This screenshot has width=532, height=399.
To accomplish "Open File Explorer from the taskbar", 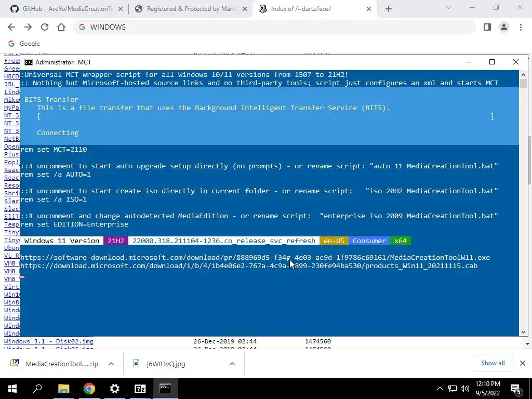I will [x=63, y=389].
